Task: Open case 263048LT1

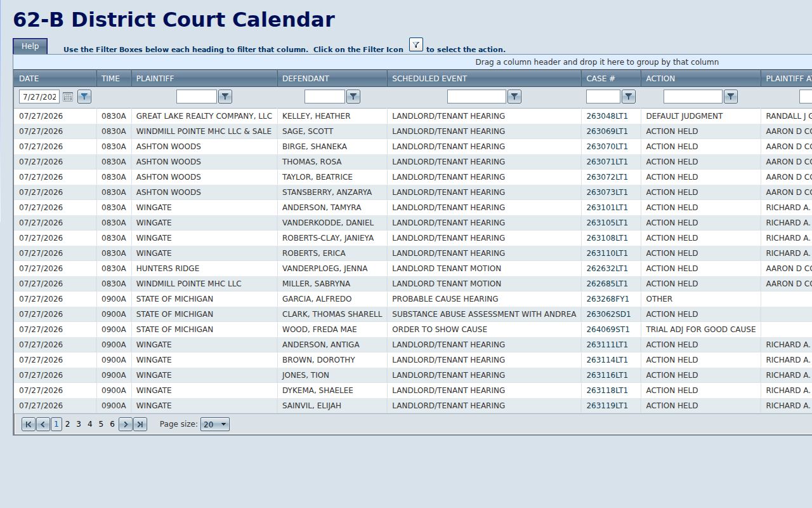Action: tap(607, 116)
